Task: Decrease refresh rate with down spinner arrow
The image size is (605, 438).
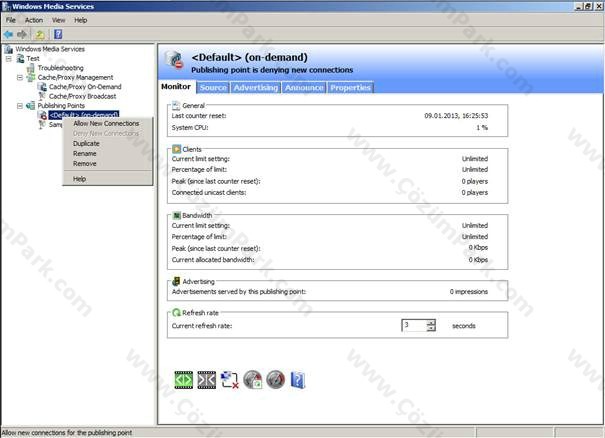Action: (431, 328)
